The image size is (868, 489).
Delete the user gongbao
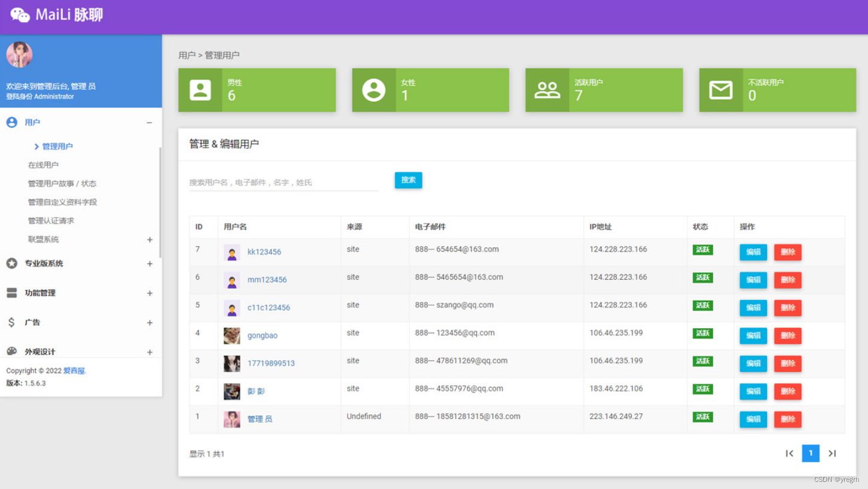(x=787, y=335)
